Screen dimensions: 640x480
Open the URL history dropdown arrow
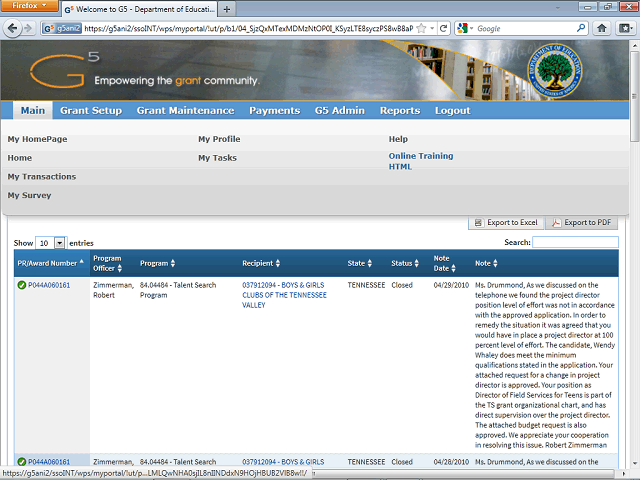click(432, 28)
